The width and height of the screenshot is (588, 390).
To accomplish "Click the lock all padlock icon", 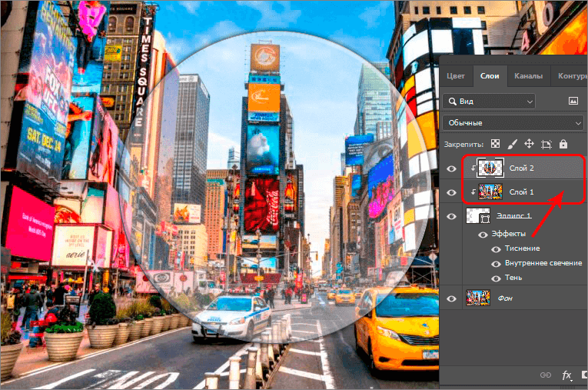I will [x=563, y=144].
